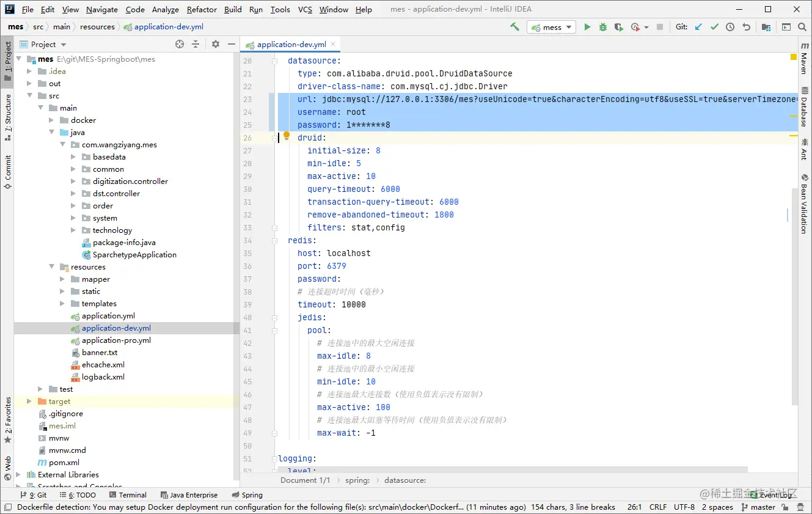Click the 26:1 cursor position indicator
This screenshot has width=812, height=514.
coord(634,507)
